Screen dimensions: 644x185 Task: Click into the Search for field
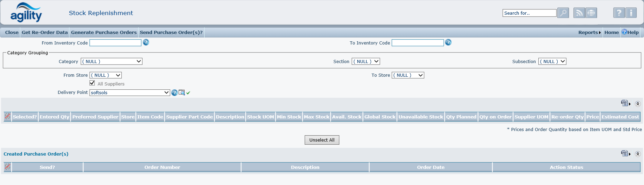click(x=529, y=13)
